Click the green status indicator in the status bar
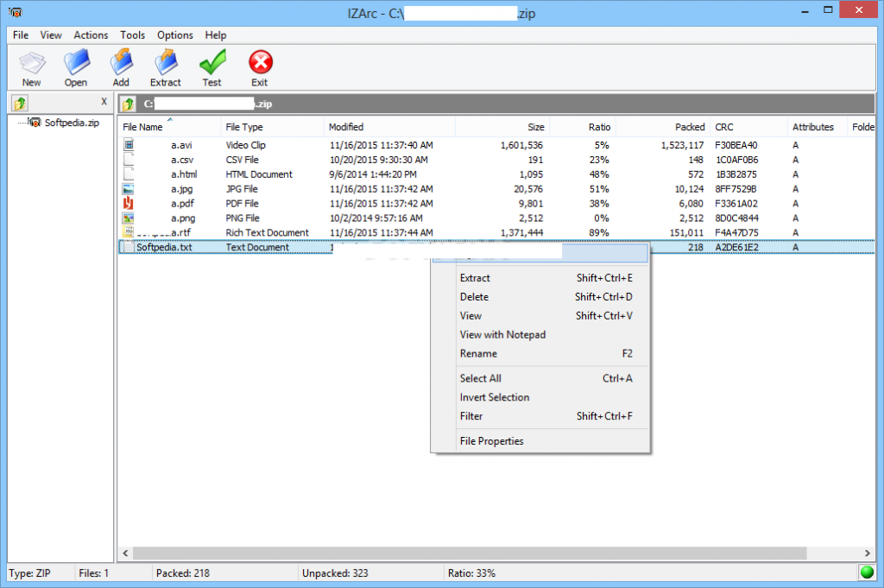Image resolution: width=884 pixels, height=588 pixels. click(x=867, y=572)
